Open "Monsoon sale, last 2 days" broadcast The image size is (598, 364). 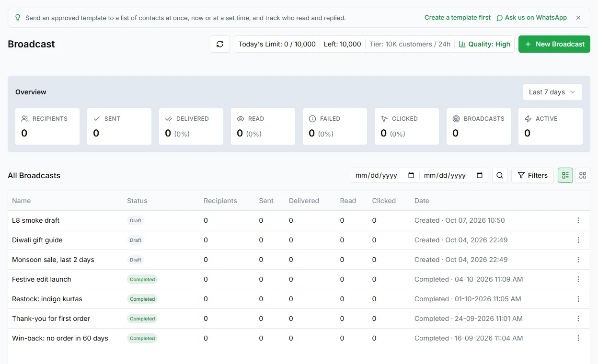click(53, 260)
